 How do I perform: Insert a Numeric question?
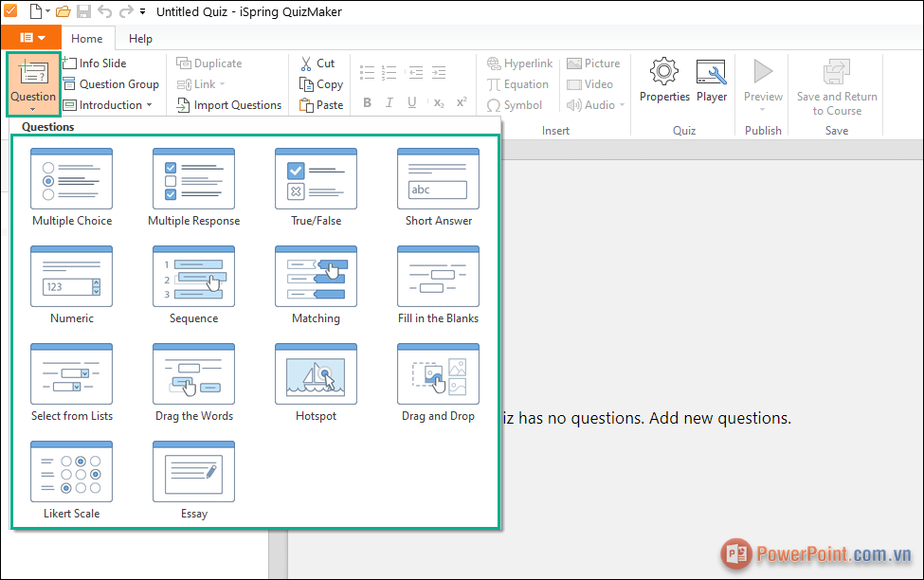click(71, 285)
